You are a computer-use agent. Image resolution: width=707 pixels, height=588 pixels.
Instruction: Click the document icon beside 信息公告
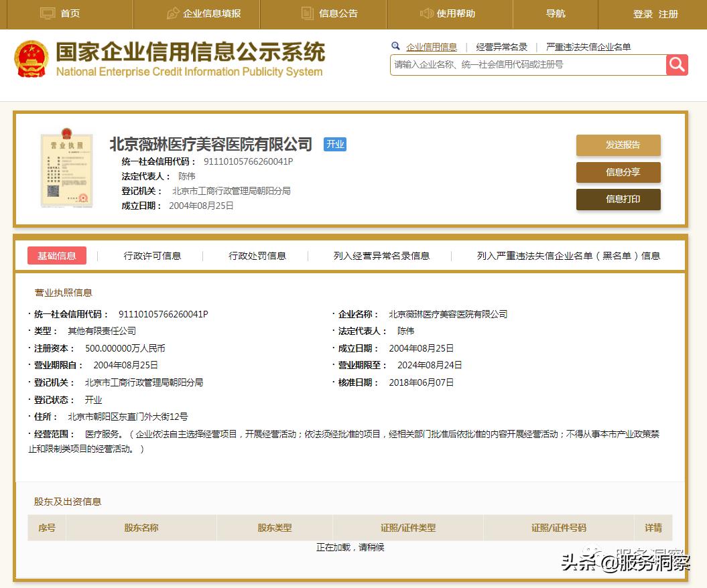pos(307,13)
